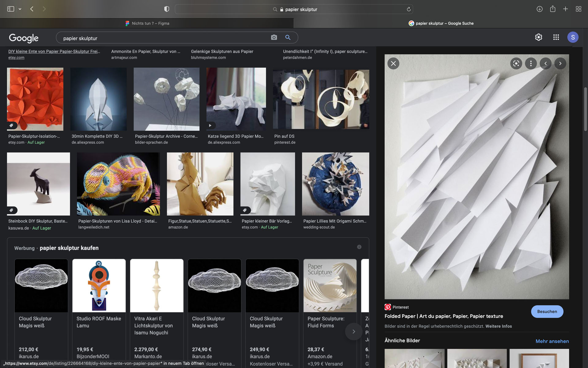Viewport: 588px width, 368px height.
Task: Open the Lisa Lloyd chameleon thumbnail
Action: [x=118, y=184]
